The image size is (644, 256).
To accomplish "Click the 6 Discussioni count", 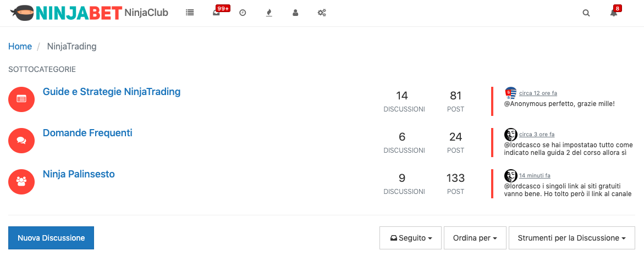I will [x=402, y=137].
